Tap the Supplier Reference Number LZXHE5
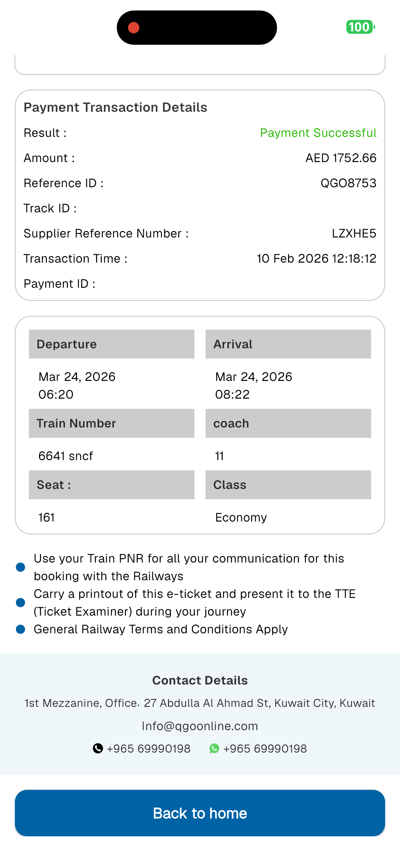This screenshot has width=400, height=868. [x=354, y=233]
